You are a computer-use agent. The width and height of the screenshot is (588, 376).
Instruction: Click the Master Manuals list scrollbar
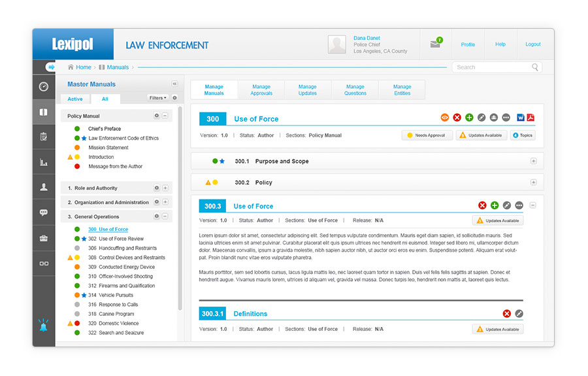coord(180,208)
